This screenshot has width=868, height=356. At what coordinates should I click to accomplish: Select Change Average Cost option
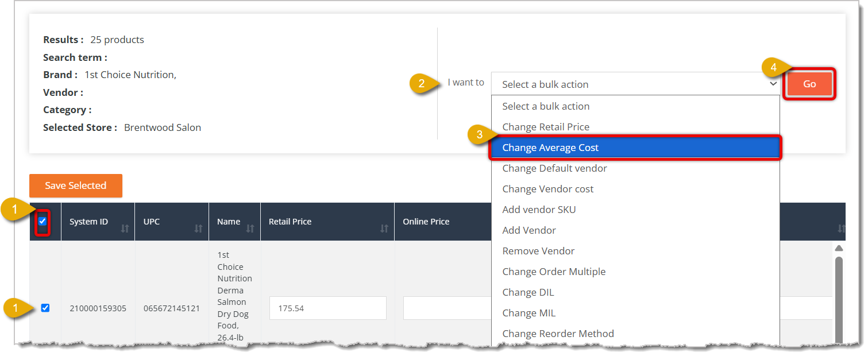tap(635, 148)
